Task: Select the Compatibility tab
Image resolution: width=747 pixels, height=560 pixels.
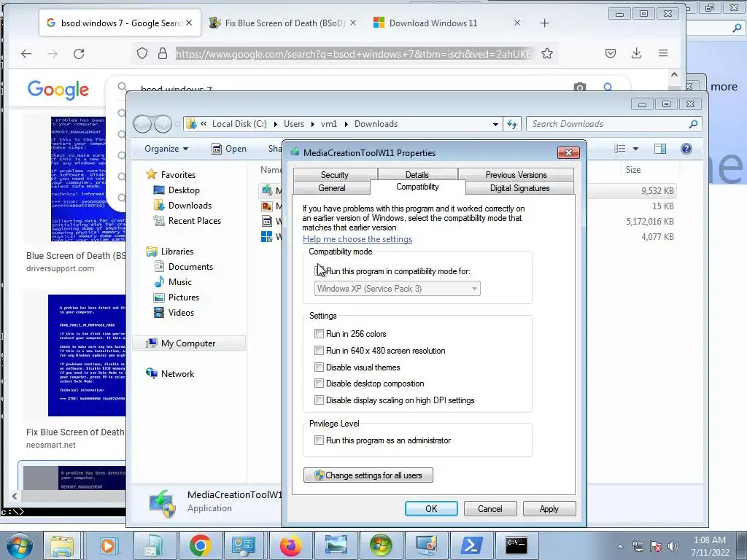Action: (x=417, y=187)
